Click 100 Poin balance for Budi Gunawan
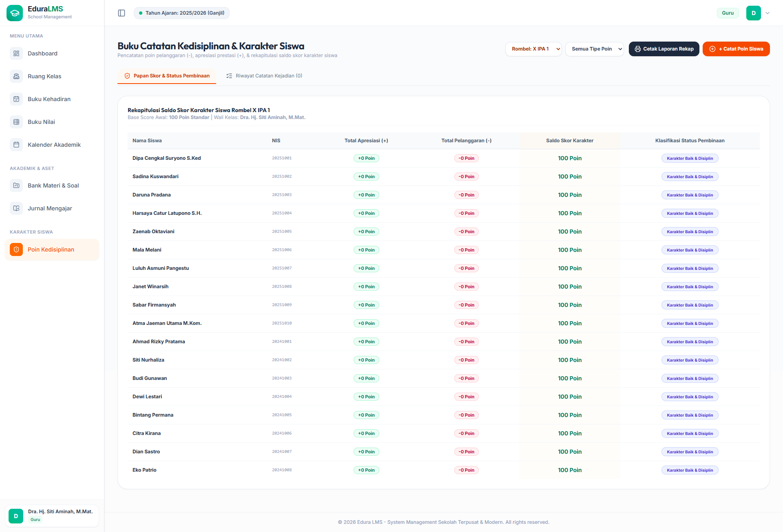This screenshot has width=783, height=532. (570, 378)
